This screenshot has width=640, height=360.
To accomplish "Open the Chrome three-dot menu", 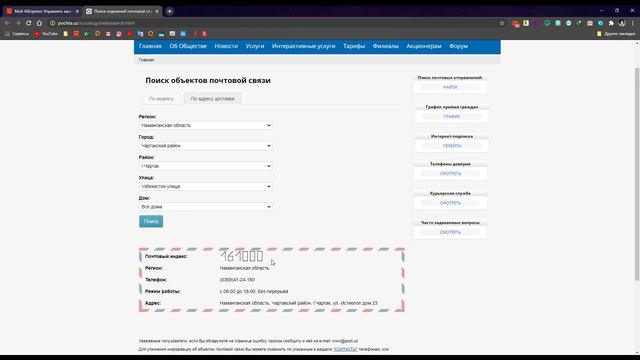I will [x=633, y=23].
